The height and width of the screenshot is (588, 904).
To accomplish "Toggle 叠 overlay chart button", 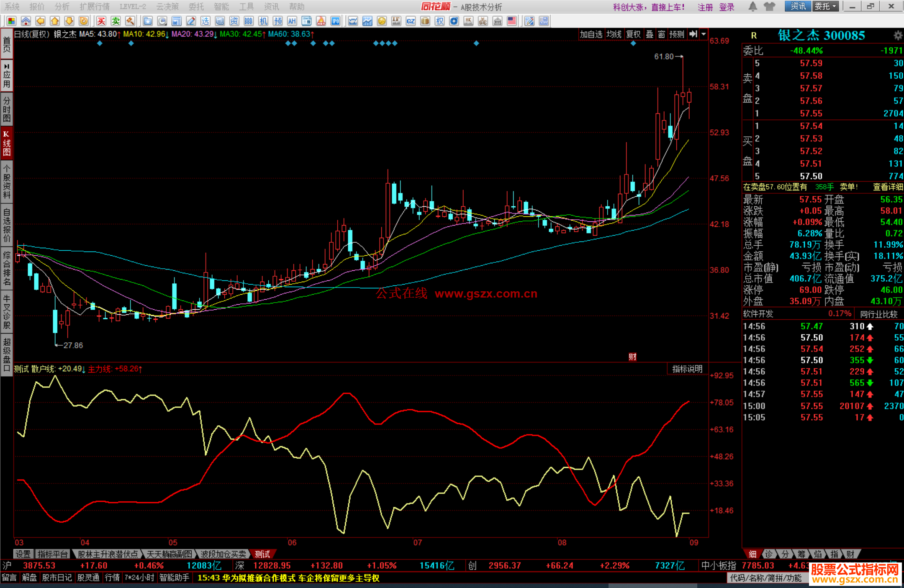I will [649, 34].
